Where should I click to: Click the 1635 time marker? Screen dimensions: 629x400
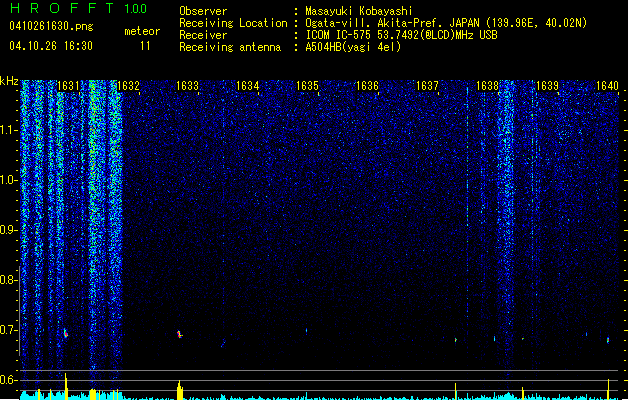(x=307, y=86)
